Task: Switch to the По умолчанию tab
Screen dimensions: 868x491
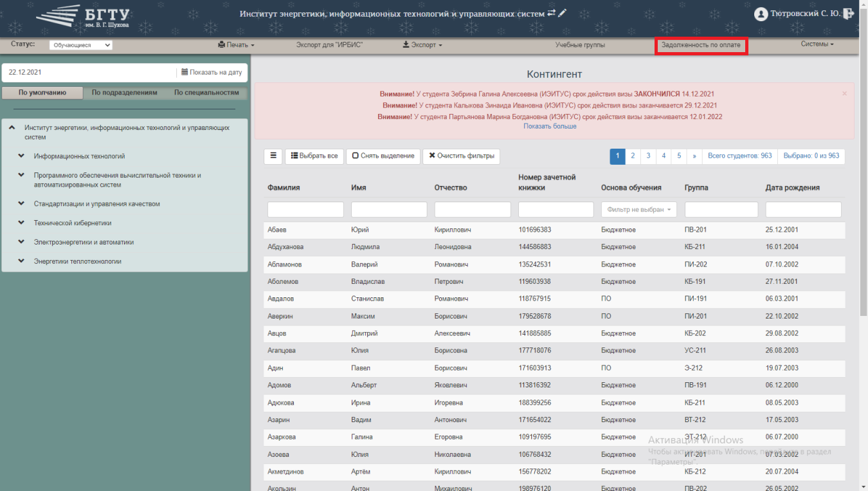Action: coord(42,93)
